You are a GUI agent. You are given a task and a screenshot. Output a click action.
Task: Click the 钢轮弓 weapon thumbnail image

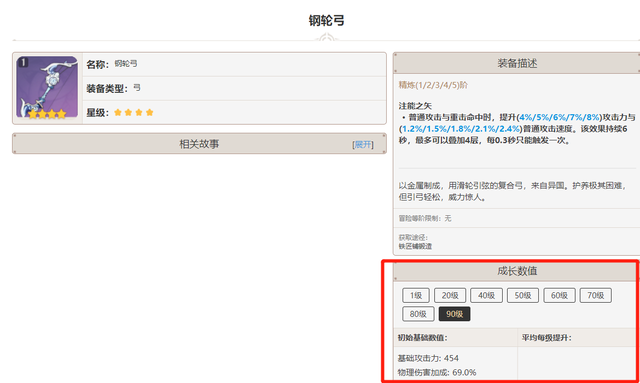[x=47, y=87]
